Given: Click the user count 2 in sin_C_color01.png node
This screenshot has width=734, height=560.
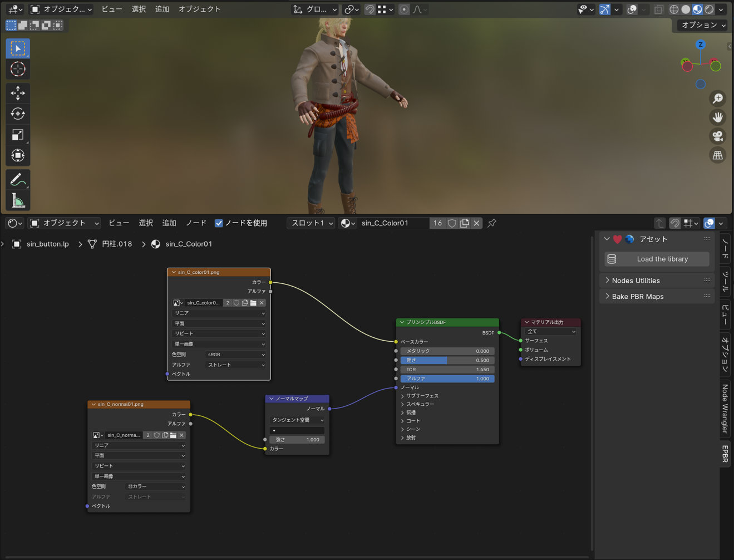Looking at the screenshot, I should tap(228, 303).
